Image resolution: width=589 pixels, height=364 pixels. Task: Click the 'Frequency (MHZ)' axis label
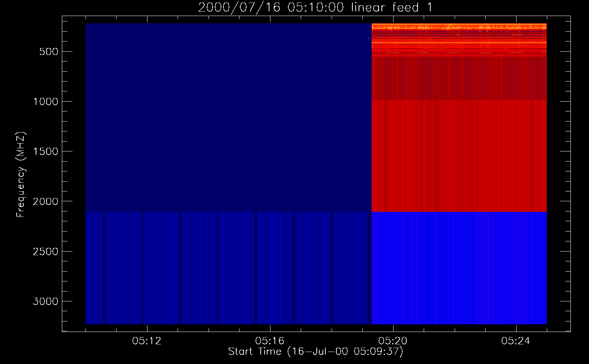tap(21, 175)
